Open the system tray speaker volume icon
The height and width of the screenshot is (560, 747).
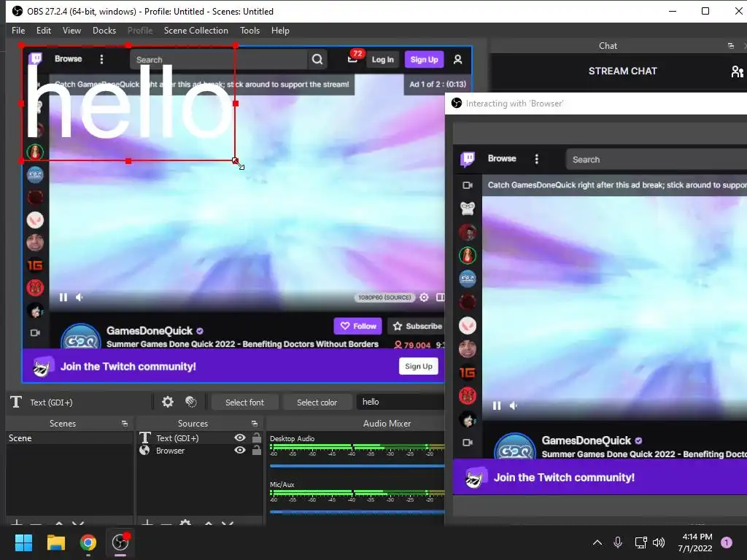tap(659, 542)
